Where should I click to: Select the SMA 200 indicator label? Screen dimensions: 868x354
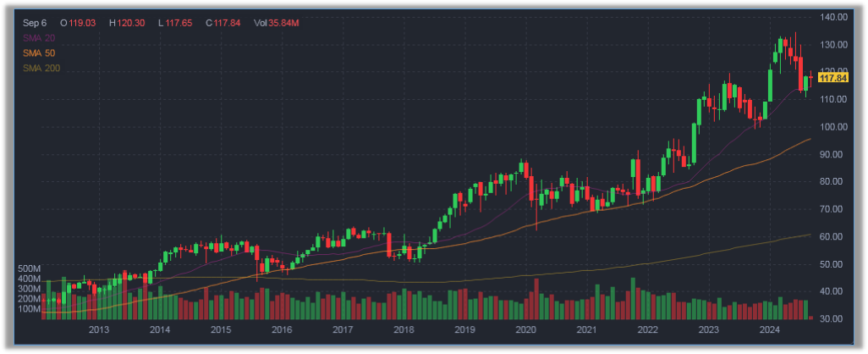coord(41,68)
